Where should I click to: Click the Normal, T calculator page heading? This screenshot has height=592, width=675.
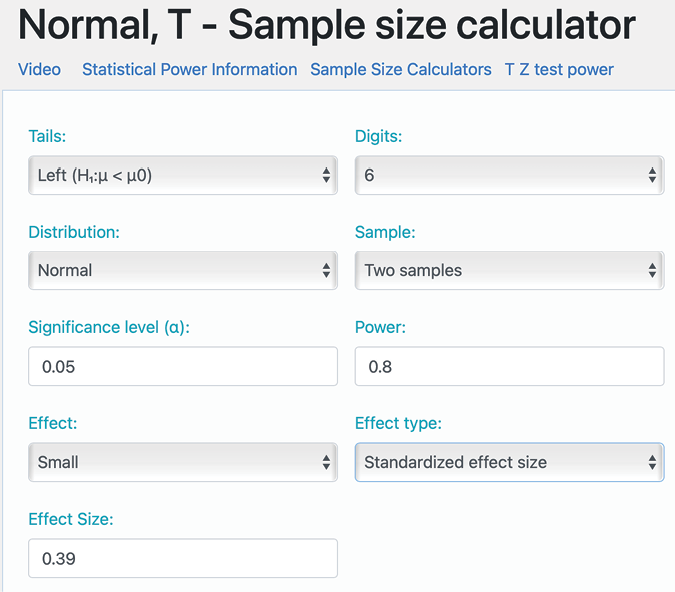[327, 25]
